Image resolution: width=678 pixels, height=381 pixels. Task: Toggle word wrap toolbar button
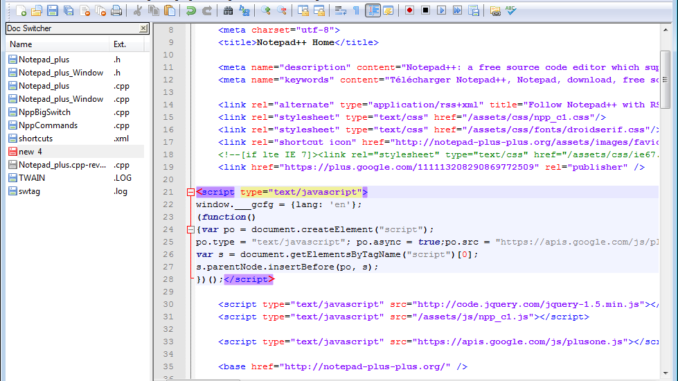pyautogui.click(x=340, y=11)
